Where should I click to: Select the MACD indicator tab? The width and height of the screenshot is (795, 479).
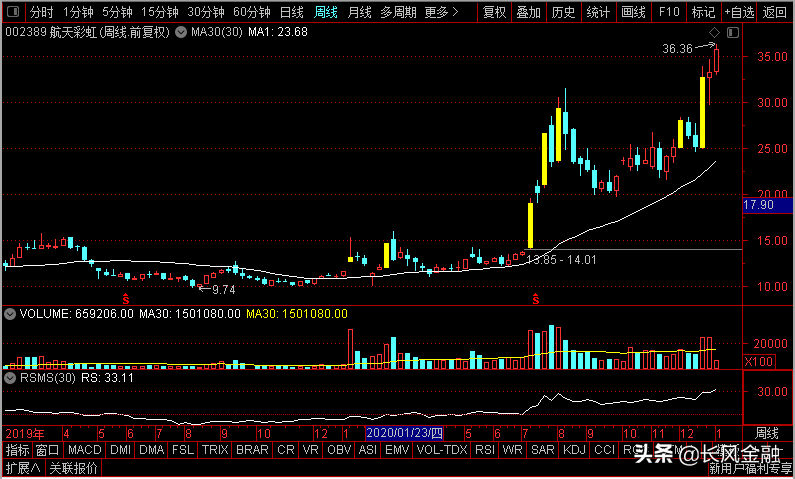pyautogui.click(x=85, y=450)
